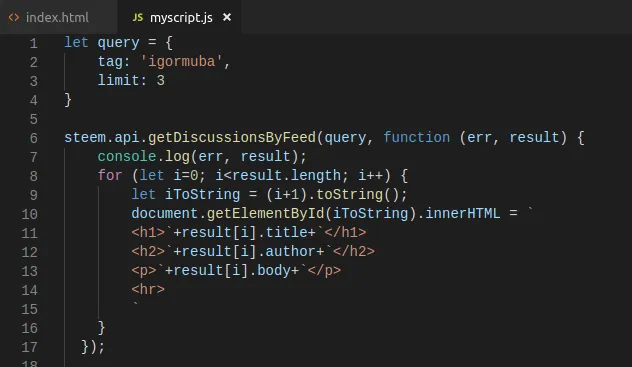Click 'body' on line 13

[x=274, y=270]
